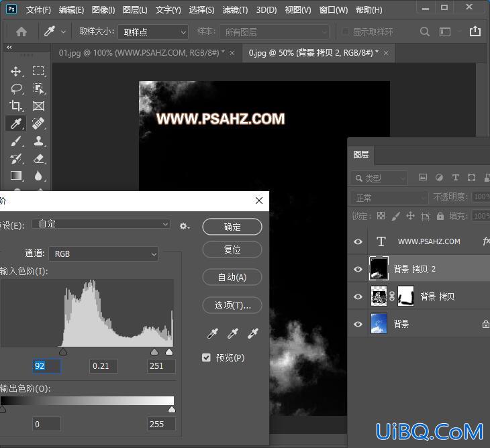Open the 取样大小 dropdown

coord(153,32)
